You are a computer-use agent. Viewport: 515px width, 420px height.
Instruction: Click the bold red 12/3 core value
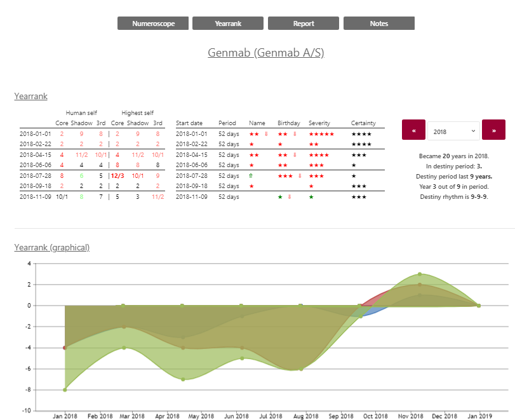tap(117, 176)
